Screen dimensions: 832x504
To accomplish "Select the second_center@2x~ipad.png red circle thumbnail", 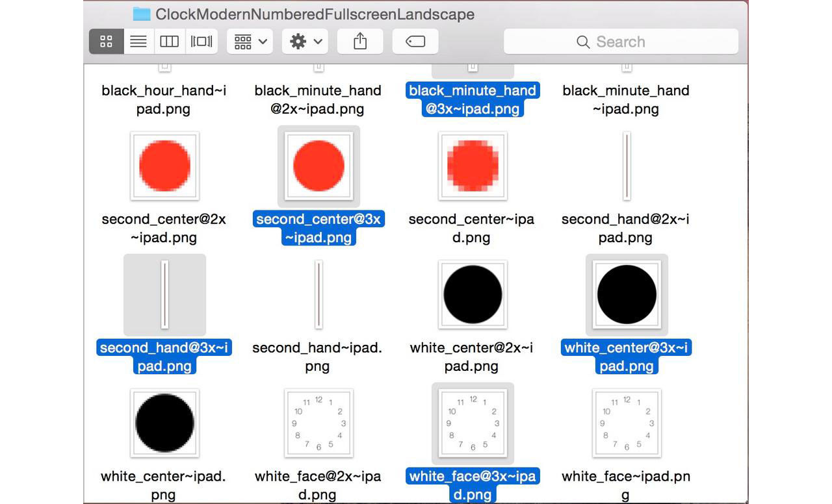I will (x=164, y=166).
